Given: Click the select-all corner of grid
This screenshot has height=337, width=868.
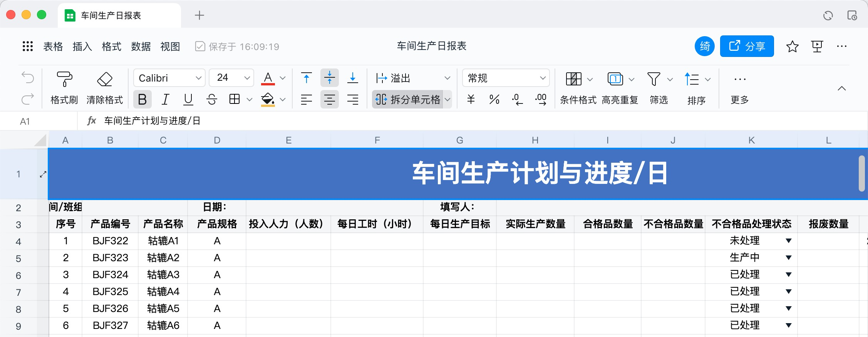Looking at the screenshot, I should pos(40,140).
